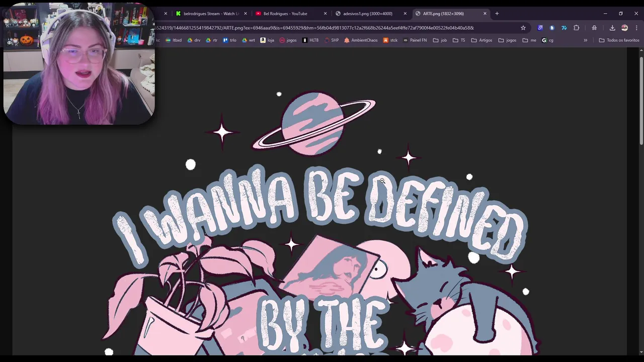The height and width of the screenshot is (362, 644).
Task: Open the drv Google Drive bookmark
Action: [x=193, y=40]
